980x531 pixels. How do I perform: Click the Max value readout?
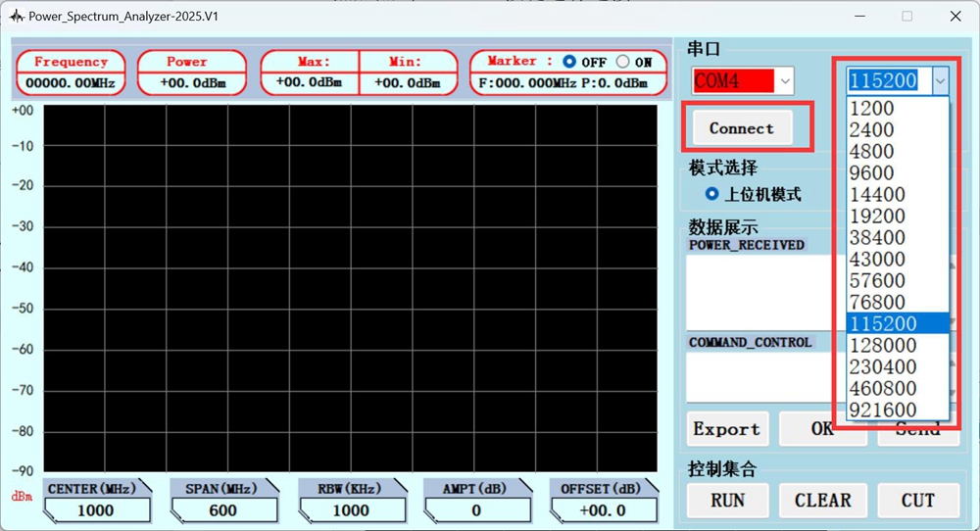[310, 83]
